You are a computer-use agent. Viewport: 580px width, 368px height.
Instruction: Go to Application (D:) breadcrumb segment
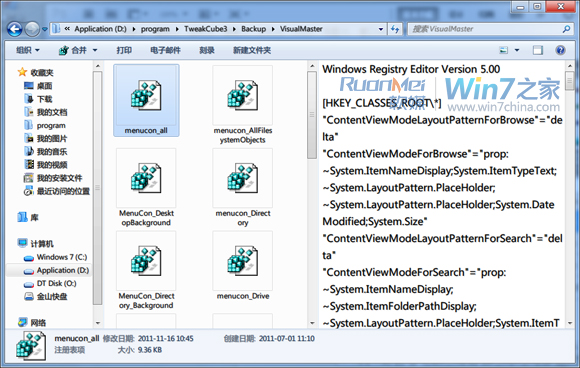coord(100,29)
